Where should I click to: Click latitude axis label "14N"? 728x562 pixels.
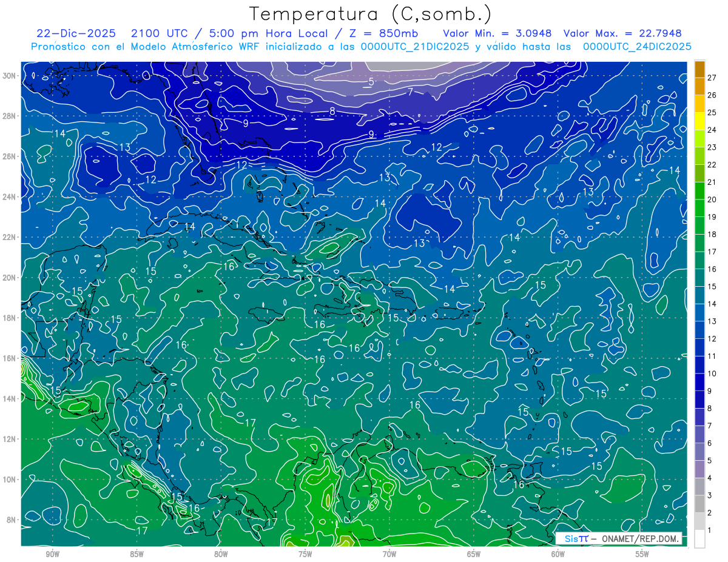pos(10,399)
